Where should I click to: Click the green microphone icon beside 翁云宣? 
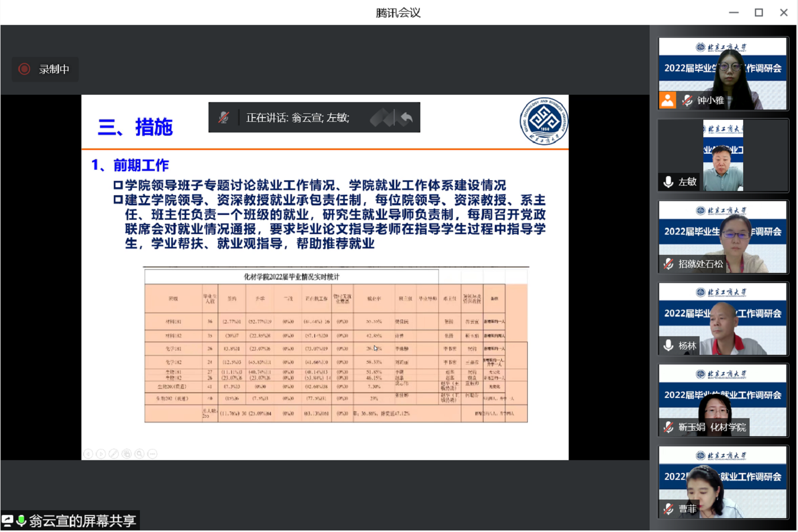(21, 520)
